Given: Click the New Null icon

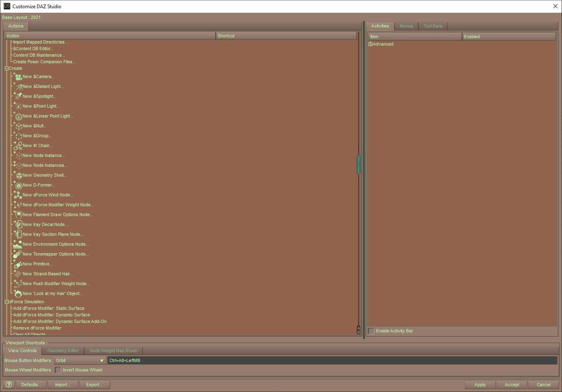Looking at the screenshot, I should tap(18, 126).
